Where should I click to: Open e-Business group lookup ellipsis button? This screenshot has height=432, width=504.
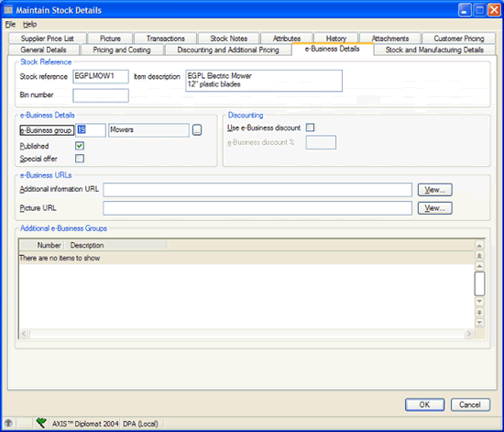pos(197,130)
